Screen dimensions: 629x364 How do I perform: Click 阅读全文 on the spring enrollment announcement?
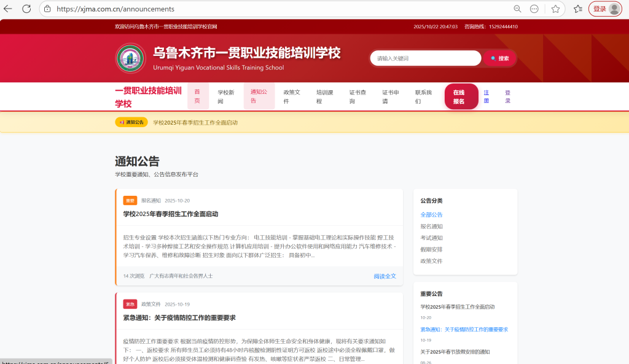pos(385,276)
